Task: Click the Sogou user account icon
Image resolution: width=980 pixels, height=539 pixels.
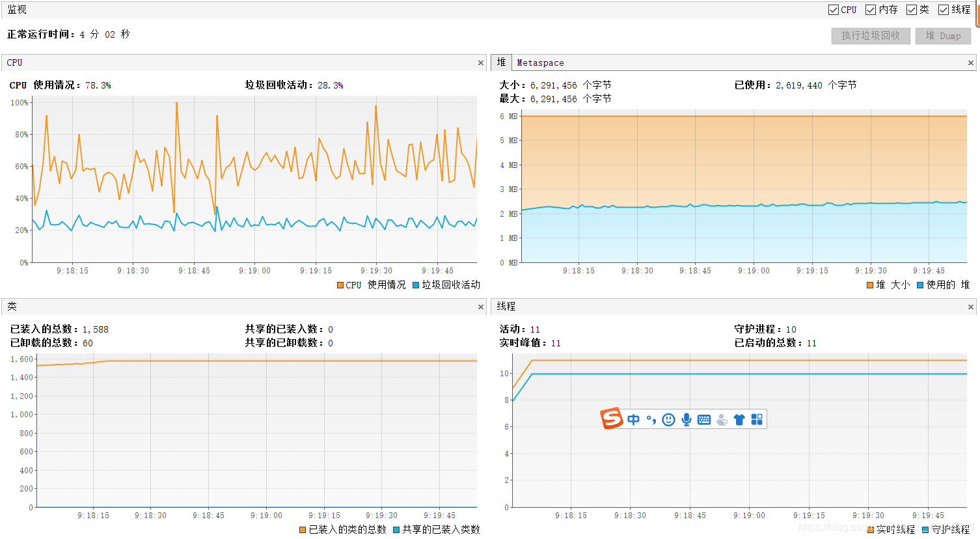Action: click(x=722, y=420)
